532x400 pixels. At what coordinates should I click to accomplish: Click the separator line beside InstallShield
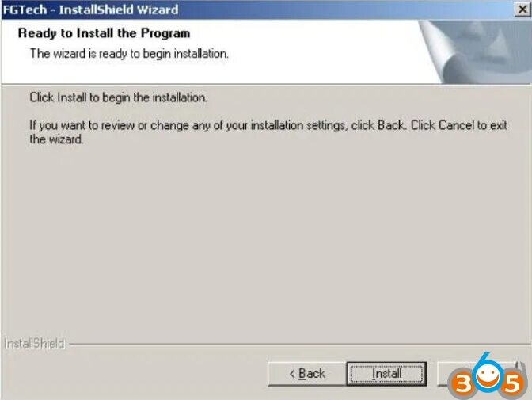point(300,345)
